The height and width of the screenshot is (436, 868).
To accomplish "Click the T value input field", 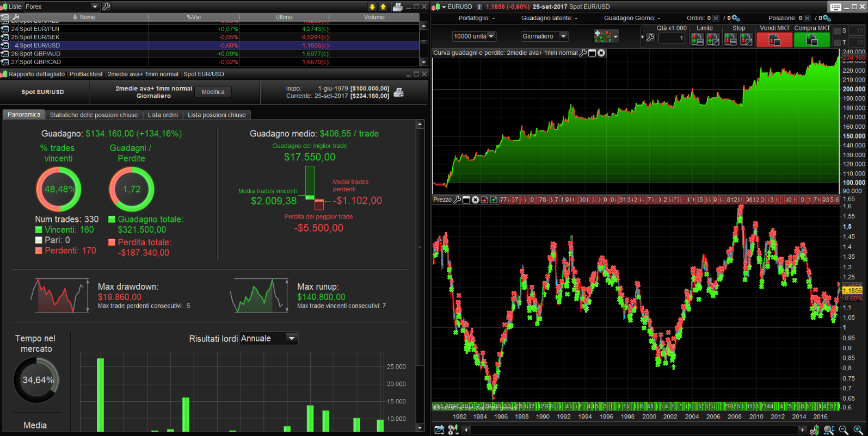I will tap(856, 42).
